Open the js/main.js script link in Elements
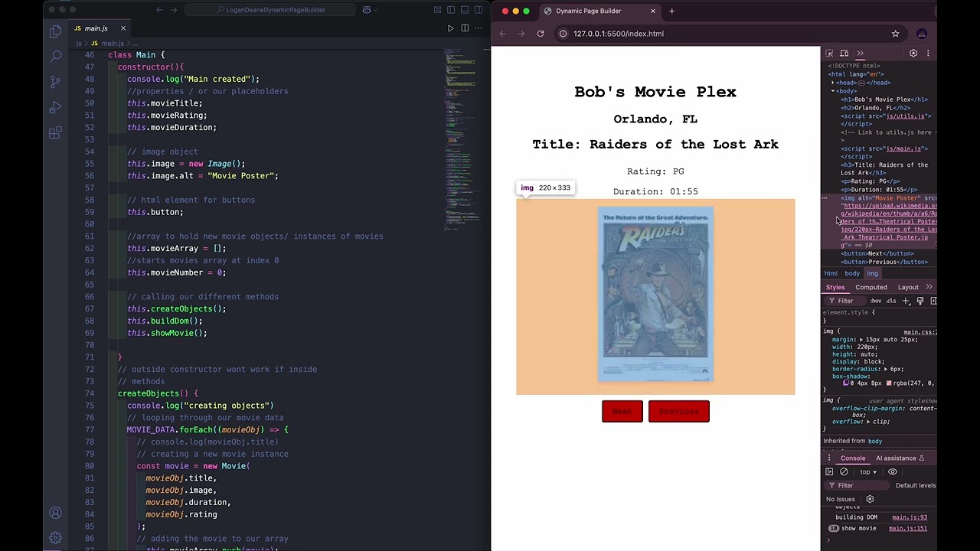 coord(904,148)
